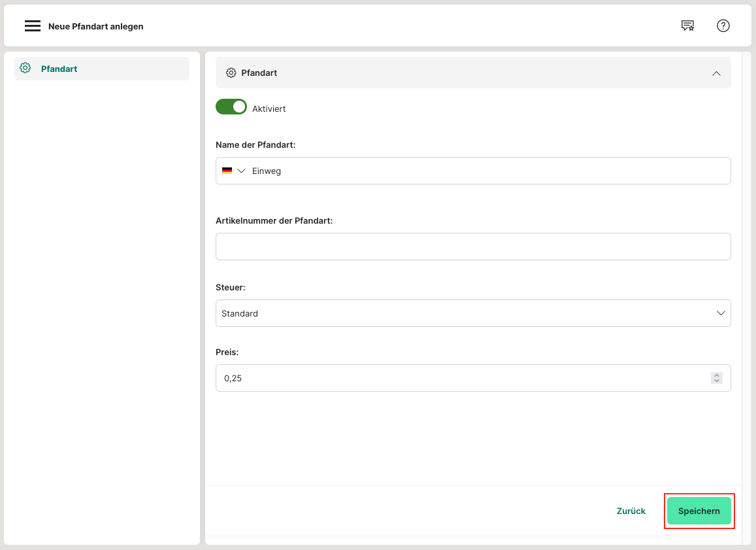The width and height of the screenshot is (756, 550).
Task: Collapse the Pfandart section with the chevron
Action: 716,73
